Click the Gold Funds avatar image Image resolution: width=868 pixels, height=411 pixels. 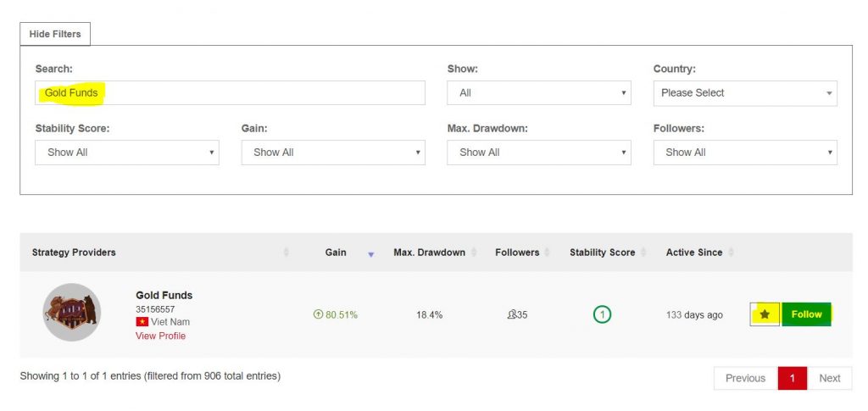[x=72, y=312]
